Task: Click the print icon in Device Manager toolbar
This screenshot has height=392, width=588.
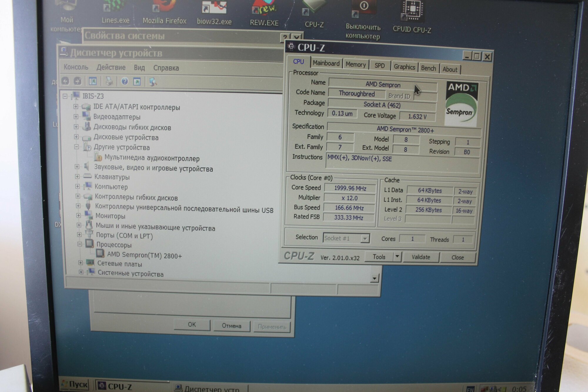Action: click(x=109, y=81)
